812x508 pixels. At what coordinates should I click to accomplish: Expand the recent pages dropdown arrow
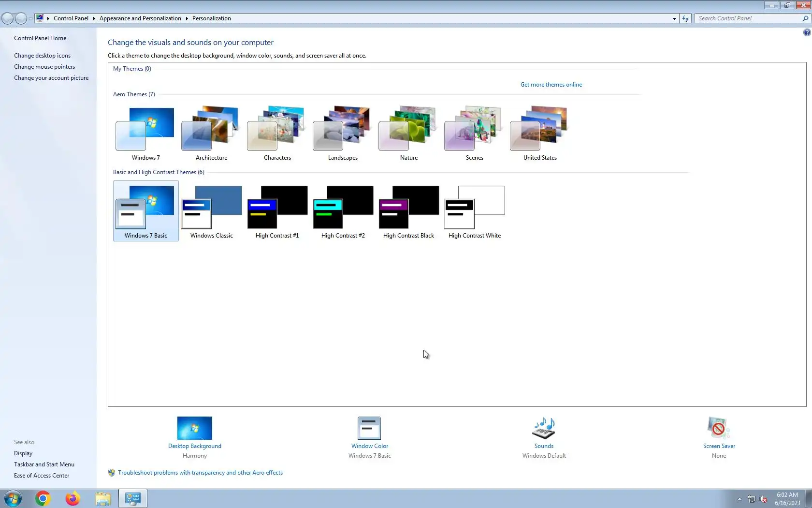(30, 18)
